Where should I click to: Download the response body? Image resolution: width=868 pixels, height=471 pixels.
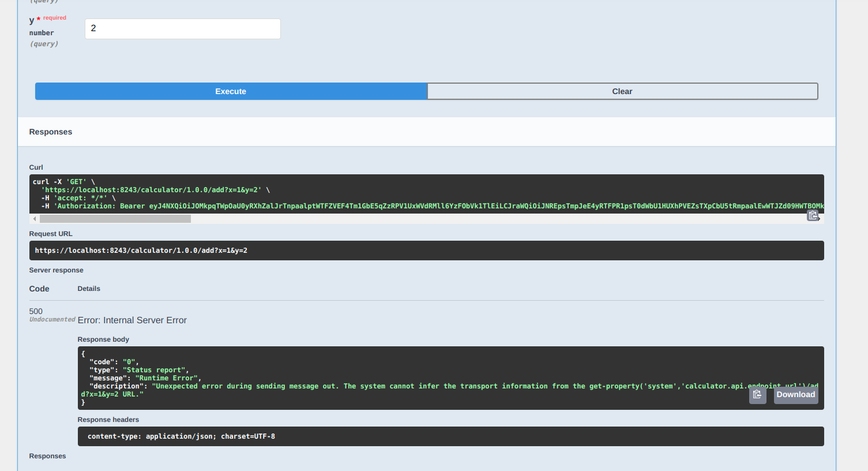[796, 395]
